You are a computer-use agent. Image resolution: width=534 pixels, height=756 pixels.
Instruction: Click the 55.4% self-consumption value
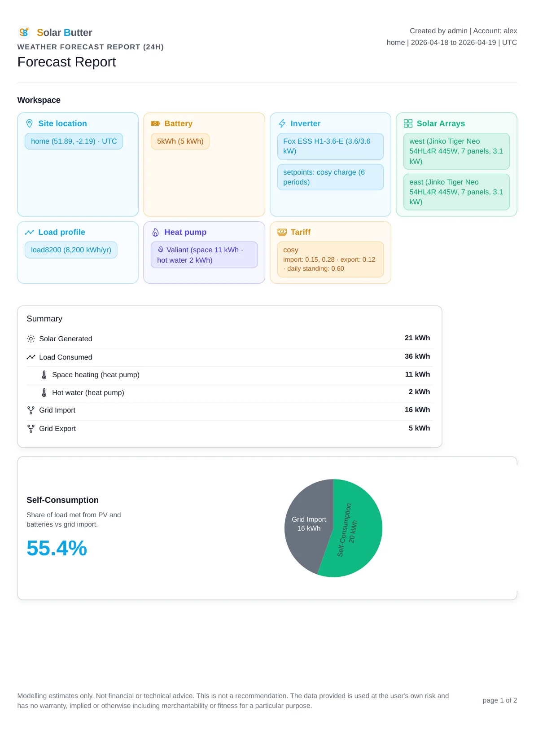point(57,548)
